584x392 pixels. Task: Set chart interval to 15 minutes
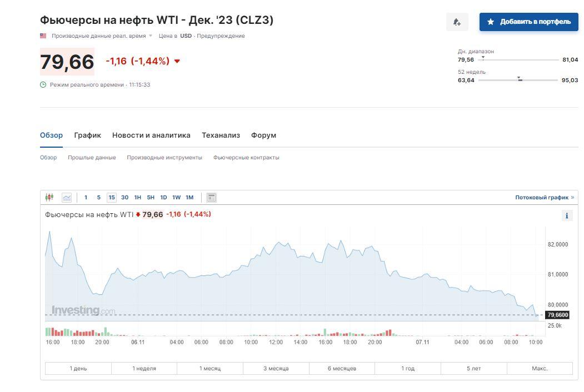[x=112, y=197]
